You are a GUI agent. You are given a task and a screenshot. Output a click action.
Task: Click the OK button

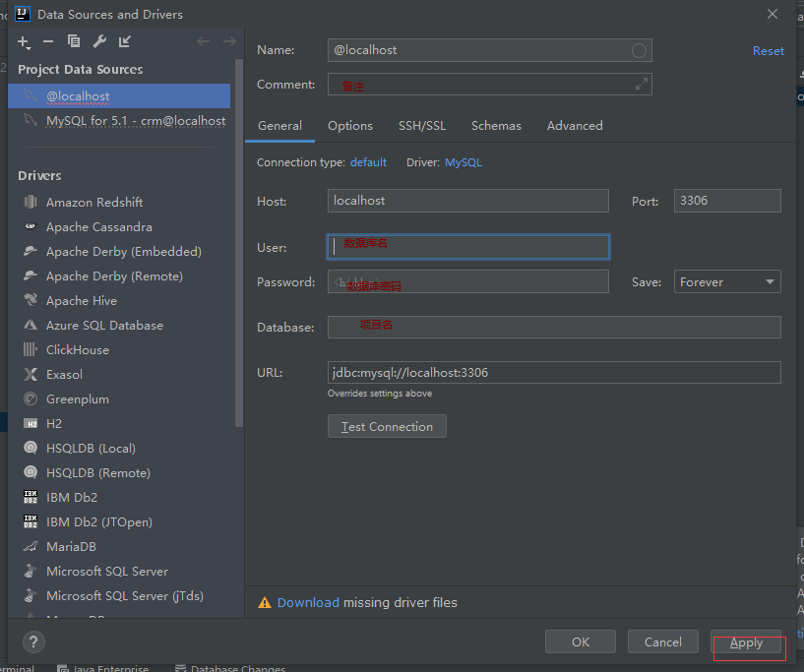coord(581,641)
